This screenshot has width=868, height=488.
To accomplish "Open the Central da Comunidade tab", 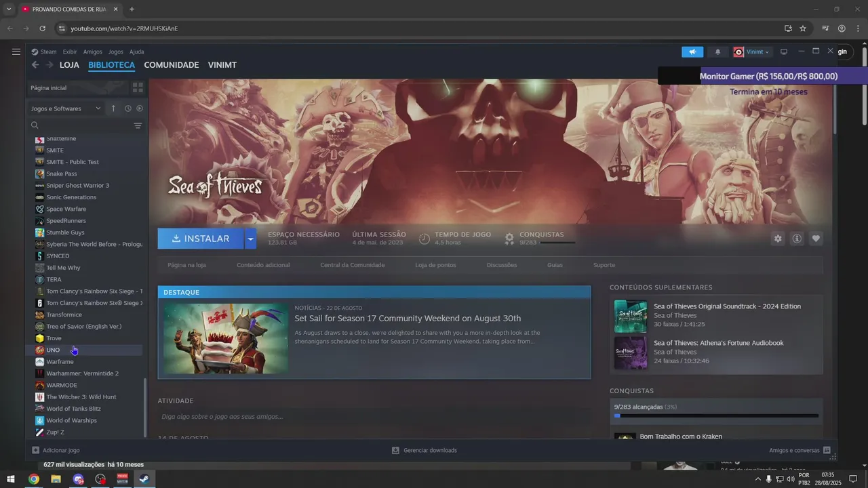I will tap(353, 265).
